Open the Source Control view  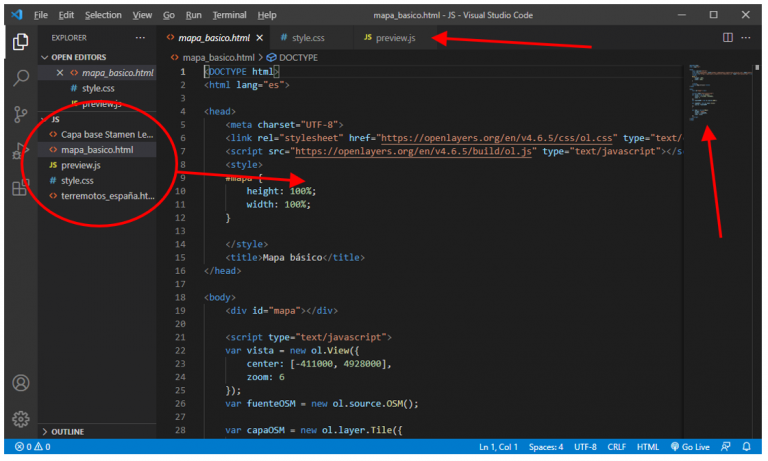click(20, 114)
